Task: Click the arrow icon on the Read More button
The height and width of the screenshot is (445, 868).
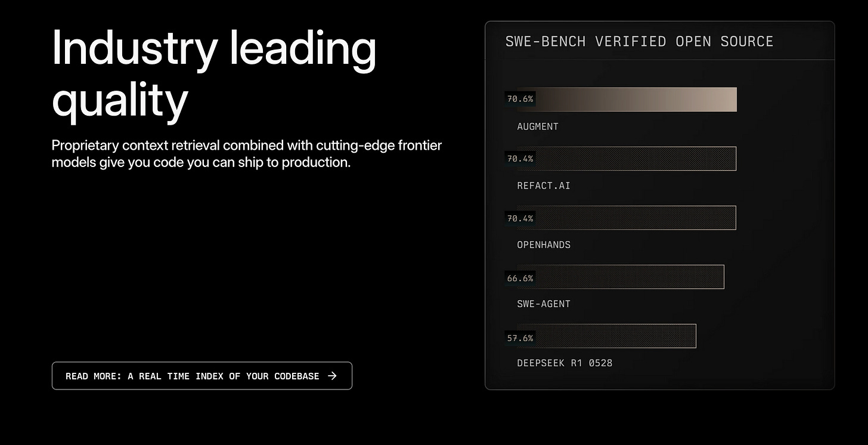Action: pos(332,376)
